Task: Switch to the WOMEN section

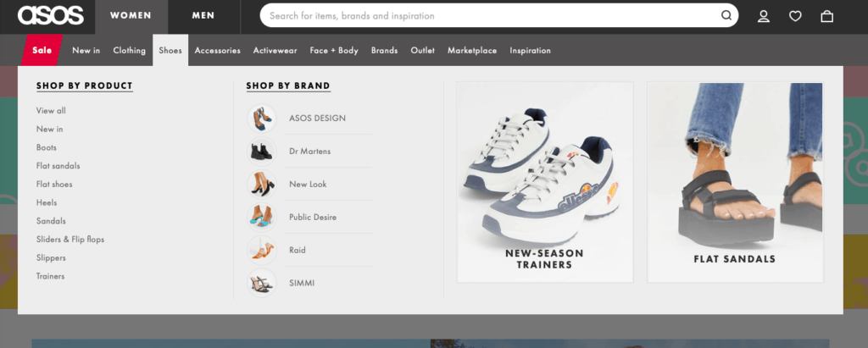Action: (x=131, y=16)
